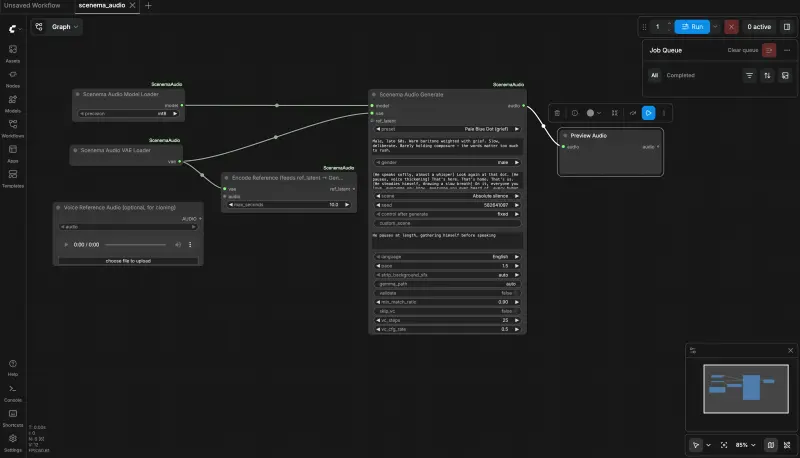Open the zoom percentage dropdown
Image resolution: width=800 pixels, height=458 pixels.
coord(745,445)
